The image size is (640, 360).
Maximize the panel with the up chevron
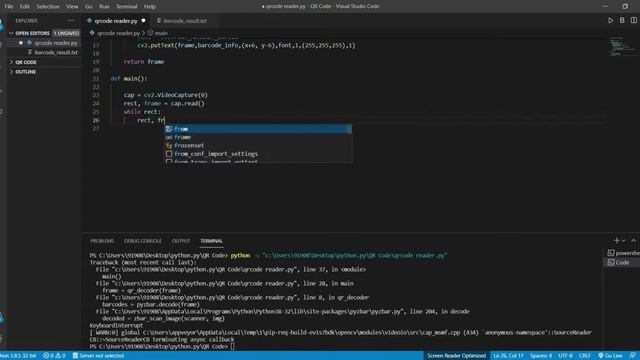point(633,240)
